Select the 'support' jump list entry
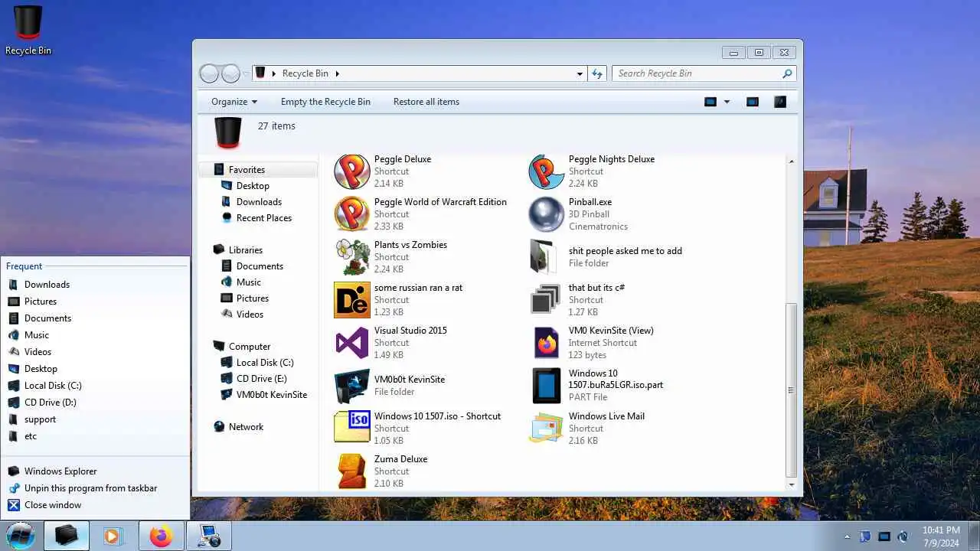 [96, 419]
